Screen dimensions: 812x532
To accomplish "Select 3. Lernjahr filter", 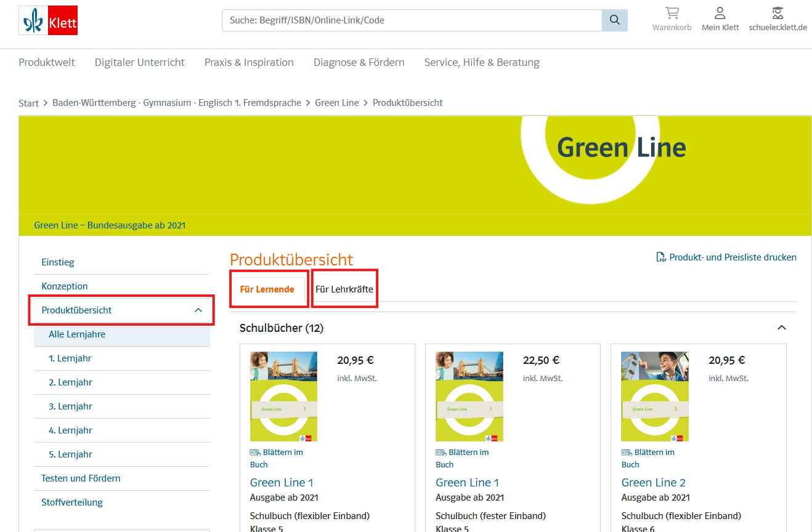I will tap(122, 406).
